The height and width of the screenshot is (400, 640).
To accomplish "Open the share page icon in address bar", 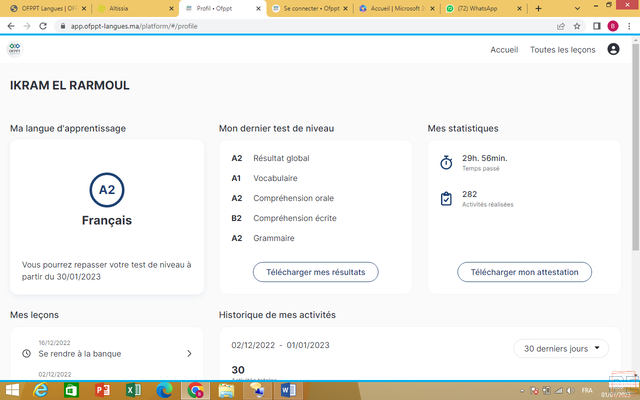I will [561, 26].
